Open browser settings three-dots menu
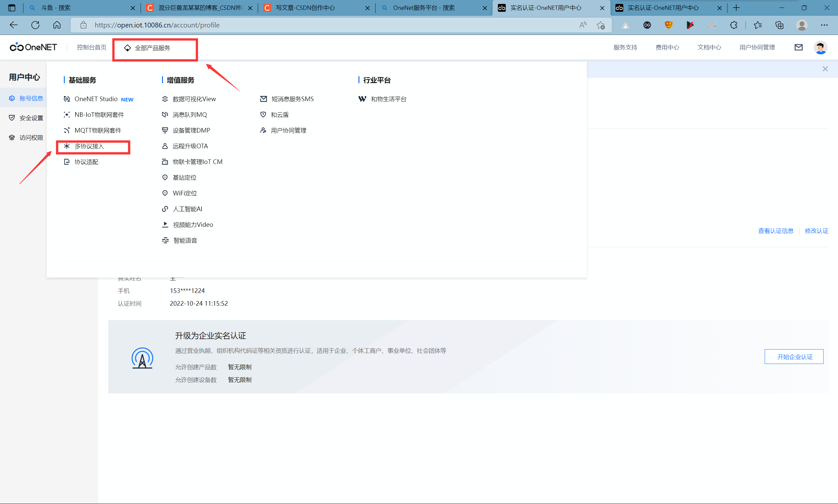The image size is (838, 504). pos(824,25)
